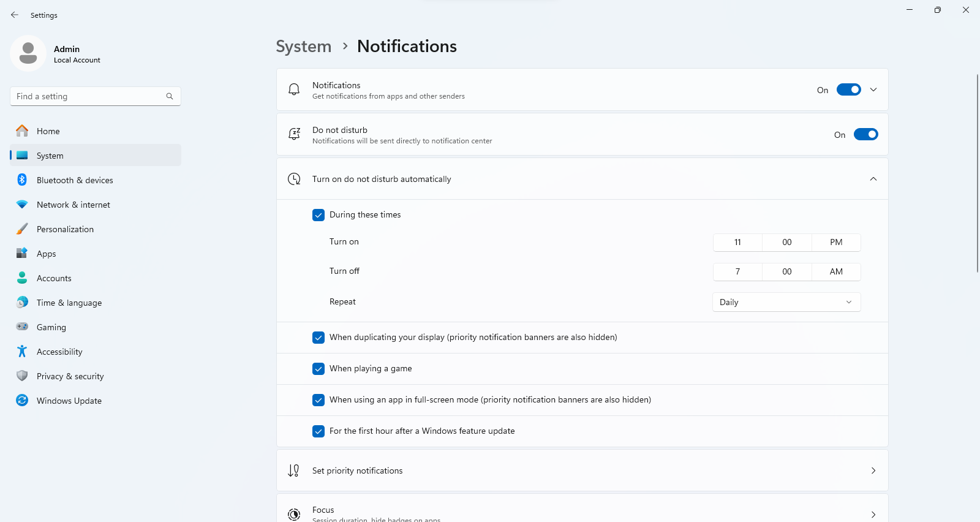Click the Repeat label text

point(342,301)
